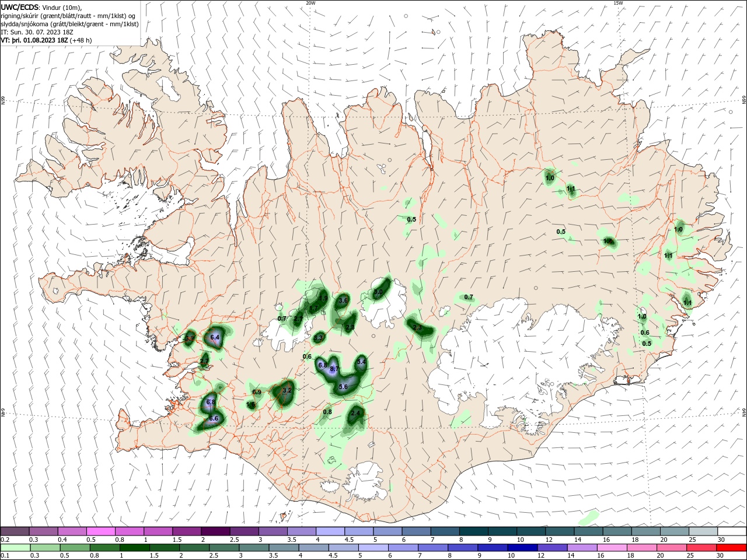Click the 3.3 precipitation label
The height and width of the screenshot is (560, 747).
[318, 338]
